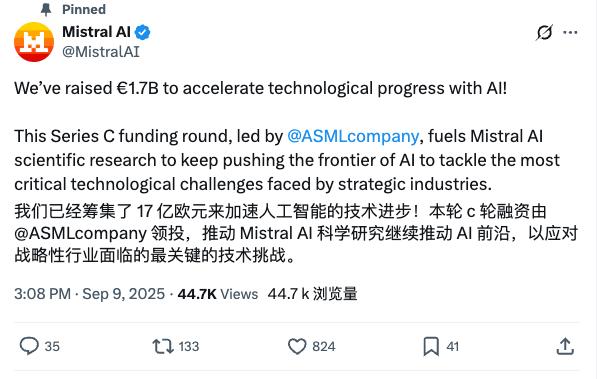Click the reply speech bubble icon
Image resolution: width=597 pixels, height=379 pixels.
coord(29,346)
